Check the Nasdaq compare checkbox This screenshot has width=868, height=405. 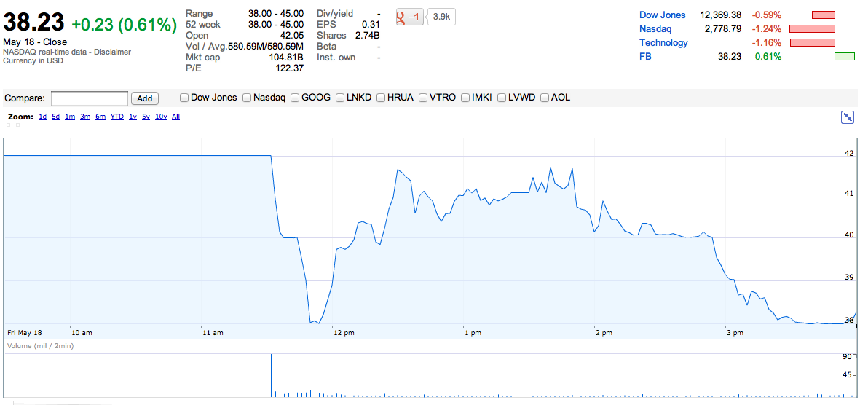tap(247, 98)
